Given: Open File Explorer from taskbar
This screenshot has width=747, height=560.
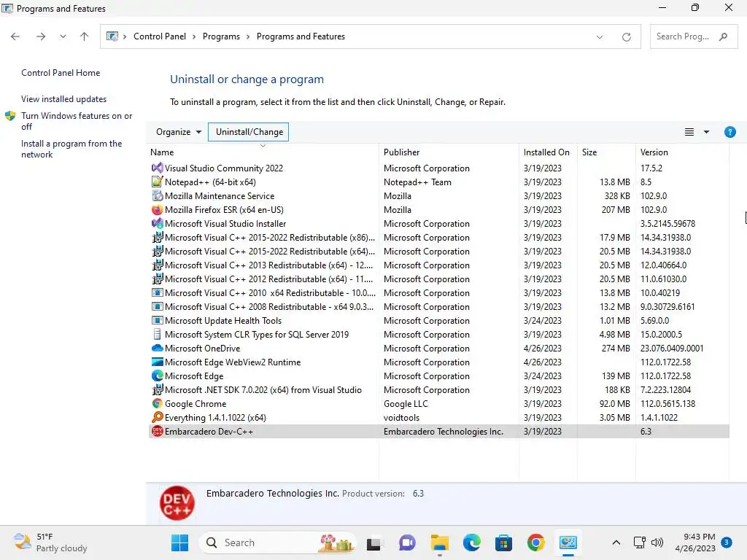Looking at the screenshot, I should [x=439, y=542].
